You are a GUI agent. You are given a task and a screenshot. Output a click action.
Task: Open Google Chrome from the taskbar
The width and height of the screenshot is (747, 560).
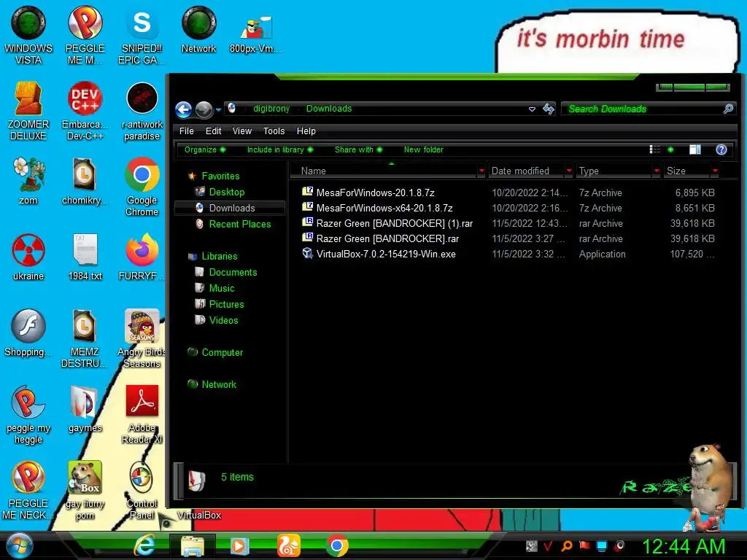click(337, 545)
